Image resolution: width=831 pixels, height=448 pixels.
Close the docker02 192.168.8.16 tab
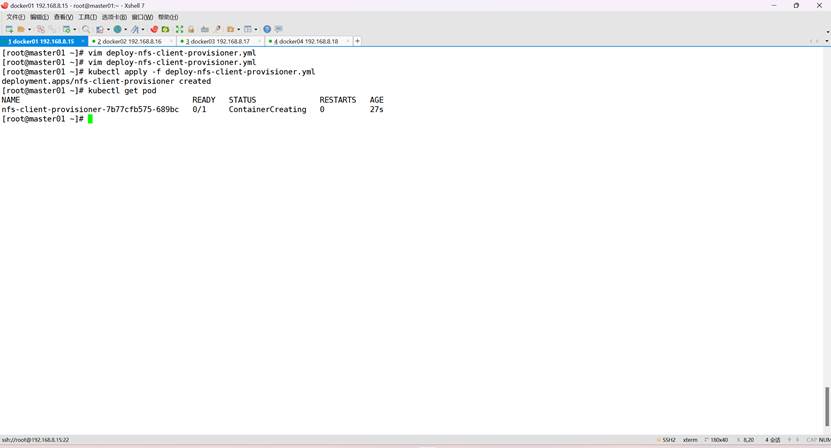click(171, 41)
